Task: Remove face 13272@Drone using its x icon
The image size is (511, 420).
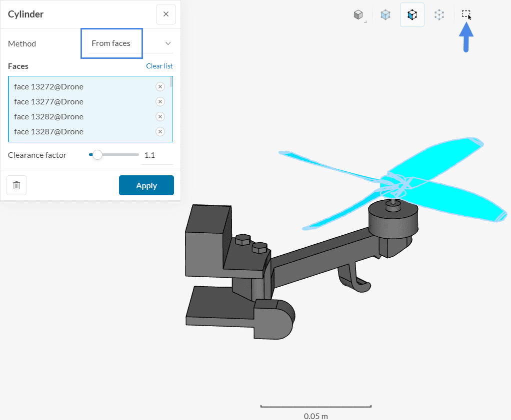Action: (x=160, y=86)
